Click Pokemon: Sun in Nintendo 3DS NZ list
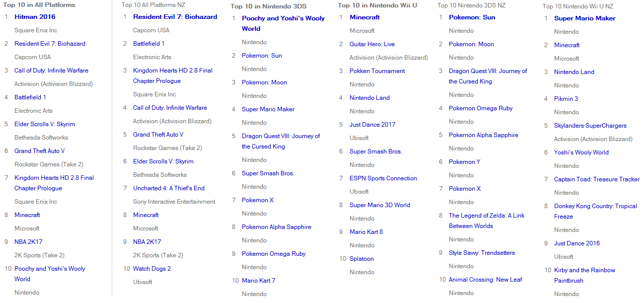 tap(472, 17)
